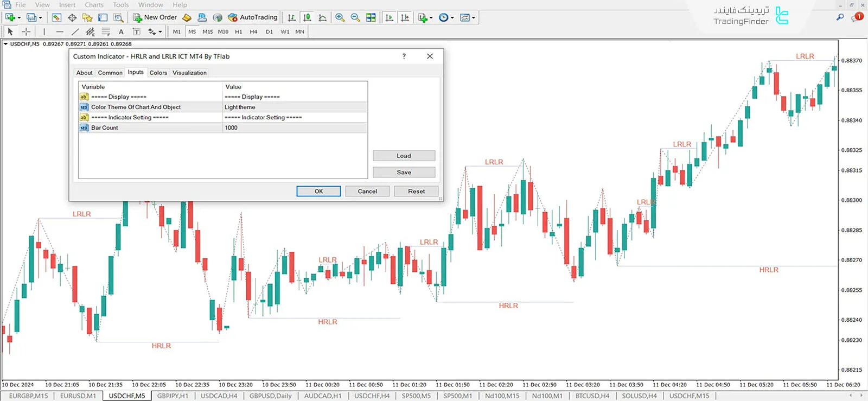Select the Draw Trendline tool

pos(75,32)
